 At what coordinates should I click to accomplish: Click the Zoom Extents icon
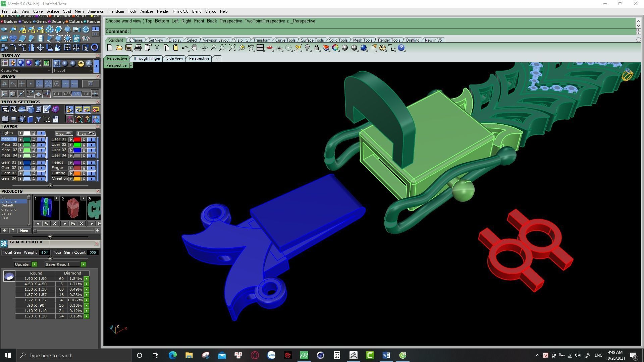point(232,48)
